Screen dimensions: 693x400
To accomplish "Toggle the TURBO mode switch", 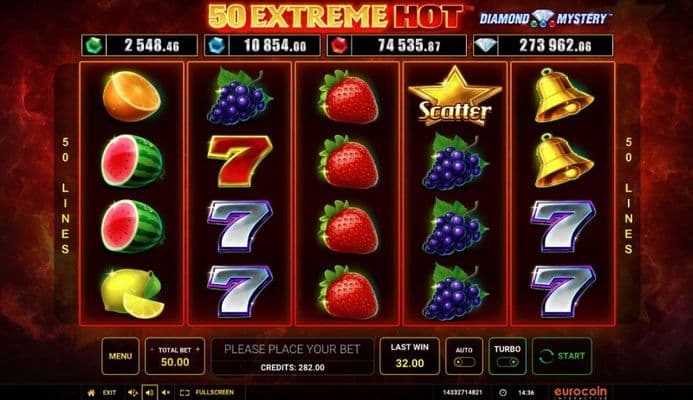I will coord(507,362).
